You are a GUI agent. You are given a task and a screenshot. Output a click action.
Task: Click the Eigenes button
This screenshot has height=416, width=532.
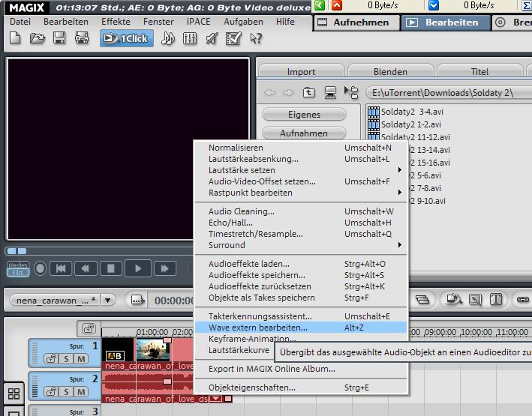[304, 115]
